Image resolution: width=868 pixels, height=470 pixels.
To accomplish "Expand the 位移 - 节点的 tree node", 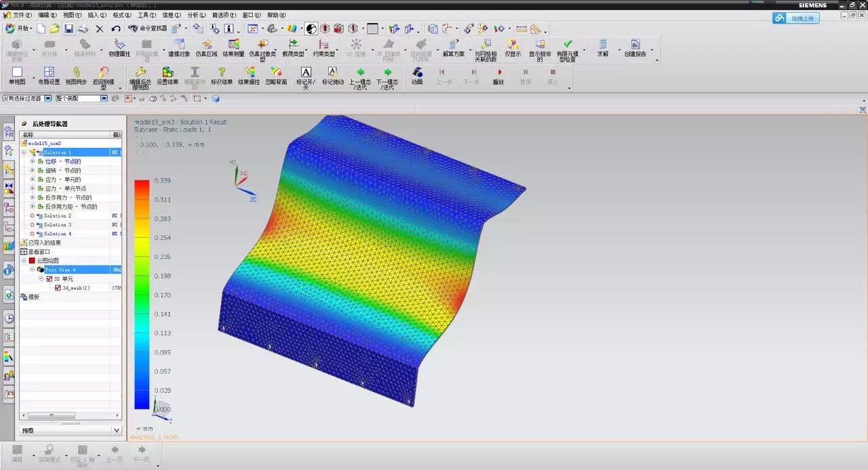I will pyautogui.click(x=32, y=161).
